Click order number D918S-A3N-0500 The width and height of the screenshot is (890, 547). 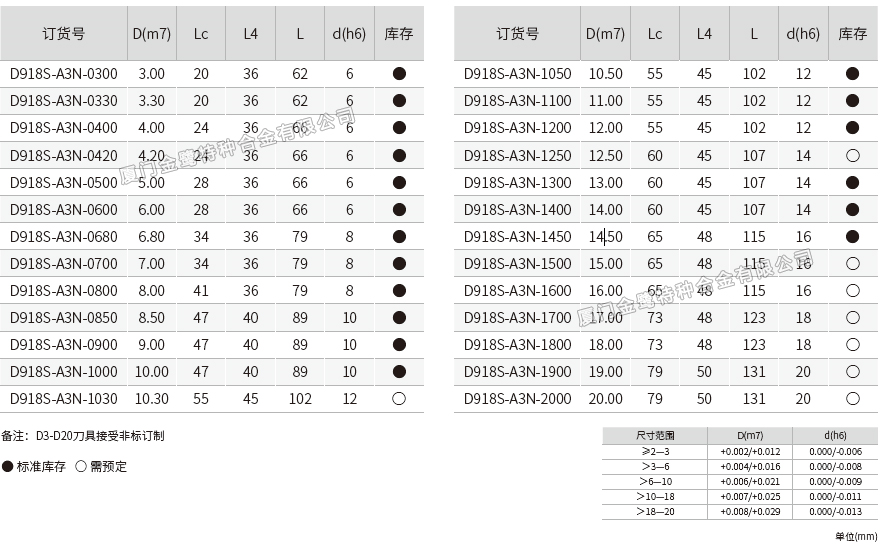[x=64, y=183]
